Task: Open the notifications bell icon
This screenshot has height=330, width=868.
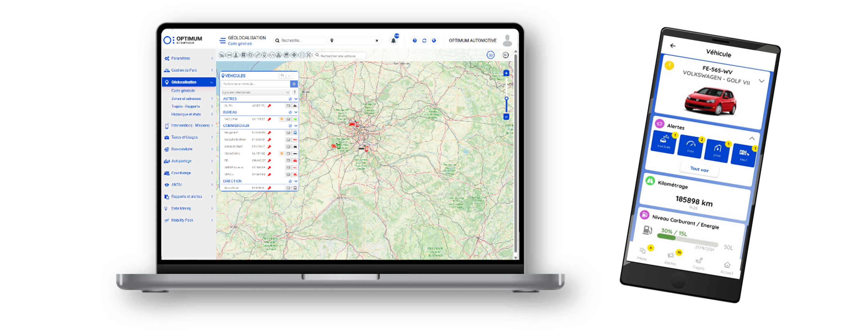Action: 393,41
